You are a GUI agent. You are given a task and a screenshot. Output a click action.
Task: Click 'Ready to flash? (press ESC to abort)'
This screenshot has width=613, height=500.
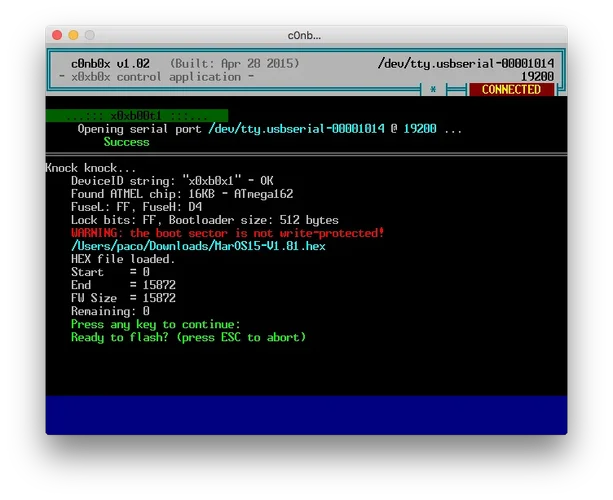(x=188, y=337)
